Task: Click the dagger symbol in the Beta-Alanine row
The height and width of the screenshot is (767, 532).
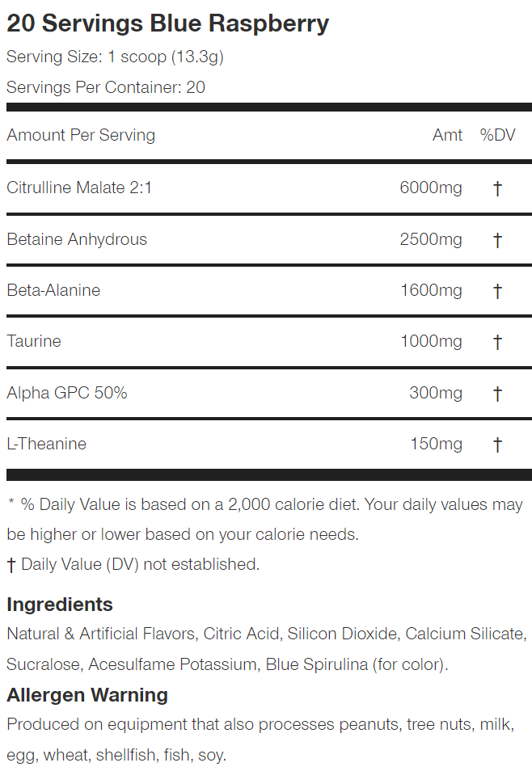Action: coord(497,291)
